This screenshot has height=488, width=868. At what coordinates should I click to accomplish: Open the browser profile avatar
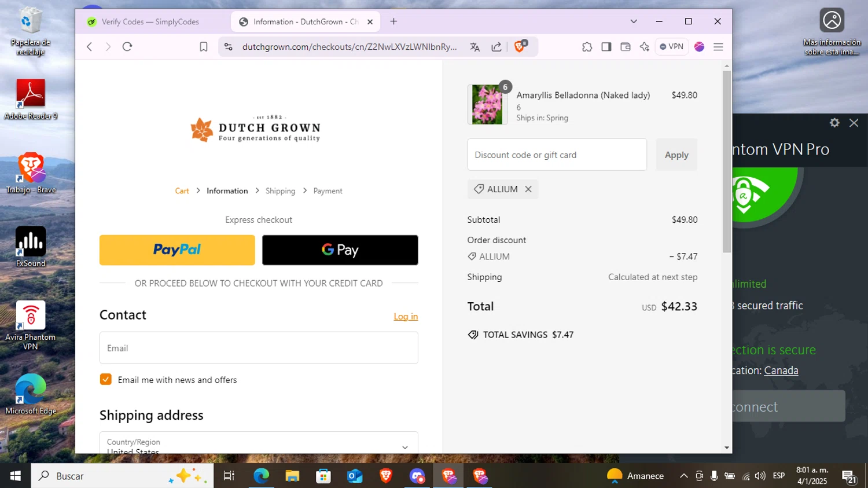coord(699,47)
